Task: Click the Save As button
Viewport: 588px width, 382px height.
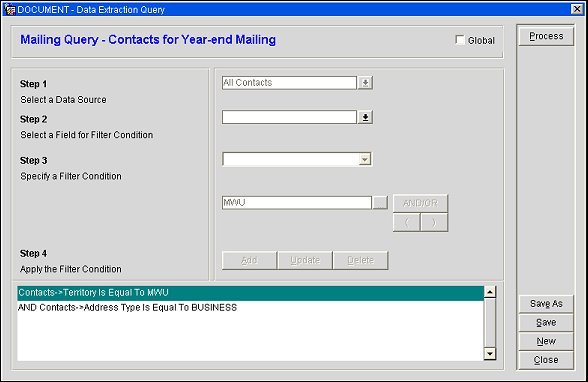Action: pos(546,304)
